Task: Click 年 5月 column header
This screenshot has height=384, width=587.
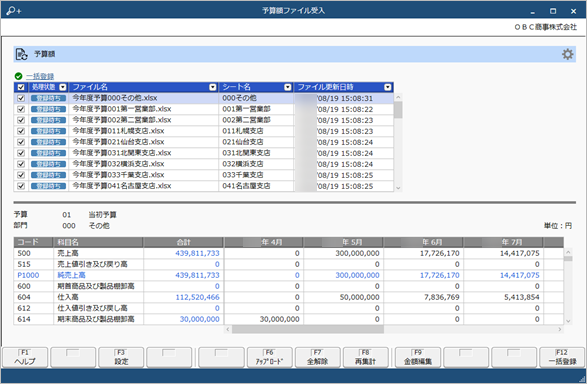Action: pos(343,242)
